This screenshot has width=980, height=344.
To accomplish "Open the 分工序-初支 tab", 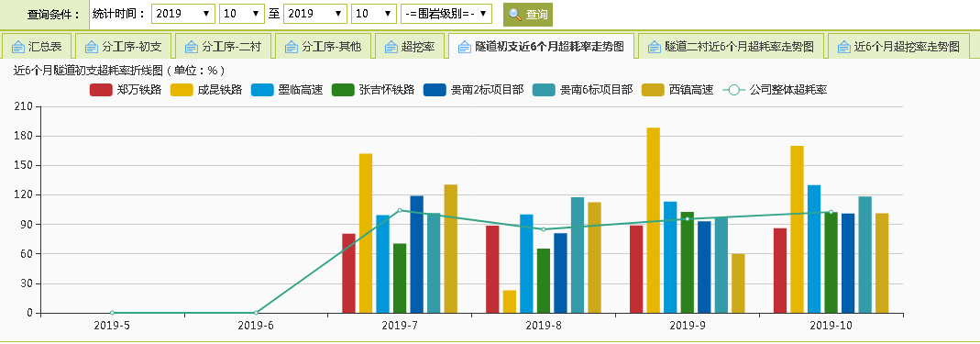I will [124, 46].
